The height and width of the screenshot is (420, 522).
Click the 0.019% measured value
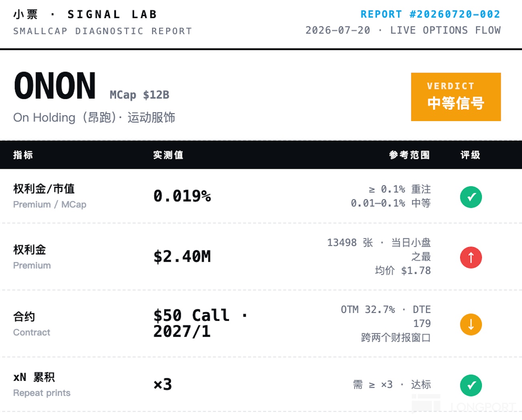(x=182, y=196)
